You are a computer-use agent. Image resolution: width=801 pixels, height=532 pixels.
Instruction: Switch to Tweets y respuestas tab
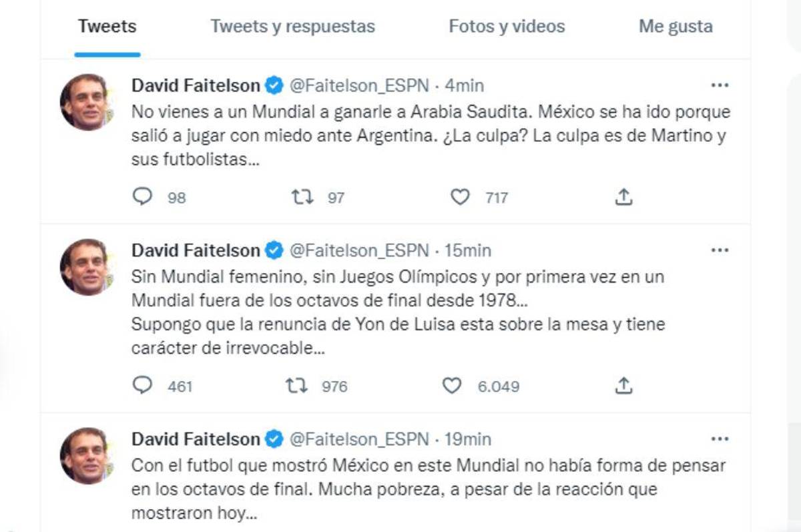[292, 27]
